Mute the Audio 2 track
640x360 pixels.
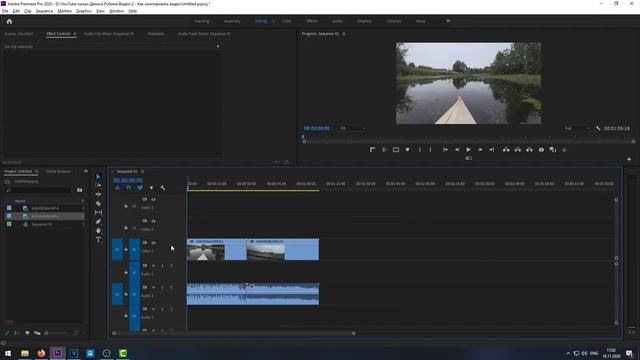[x=153, y=287]
